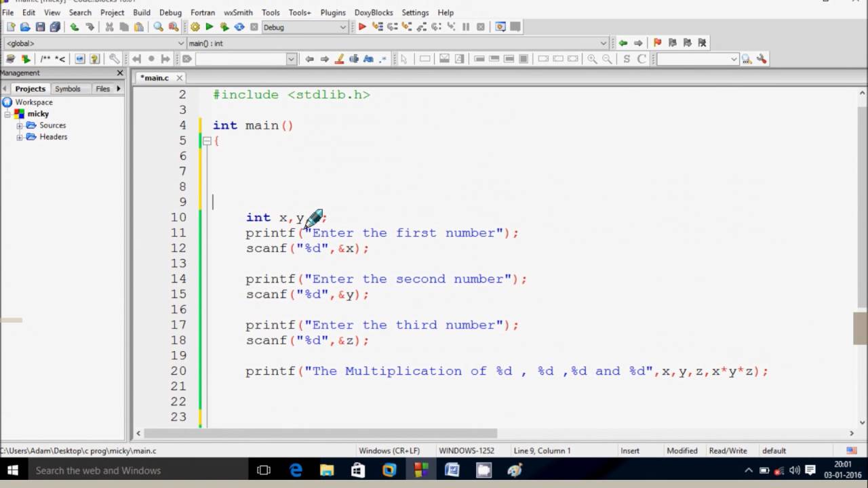Viewport: 868px width, 488px height.
Task: Click the DoxyBlocks block comment icon
Action: [x=45, y=59]
